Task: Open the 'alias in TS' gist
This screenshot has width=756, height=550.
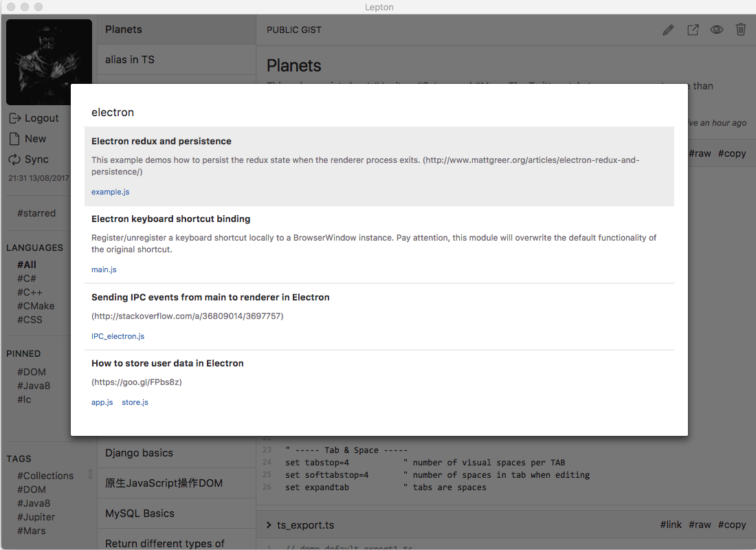Action: click(177, 60)
